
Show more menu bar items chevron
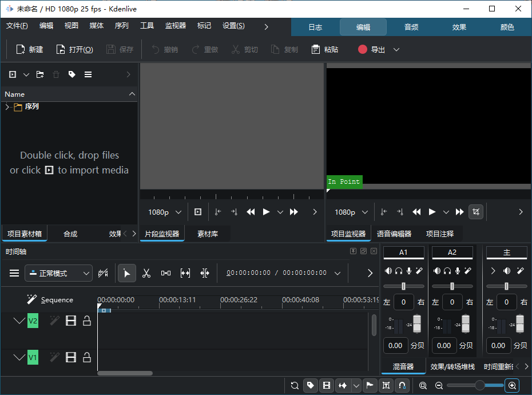coord(267,26)
